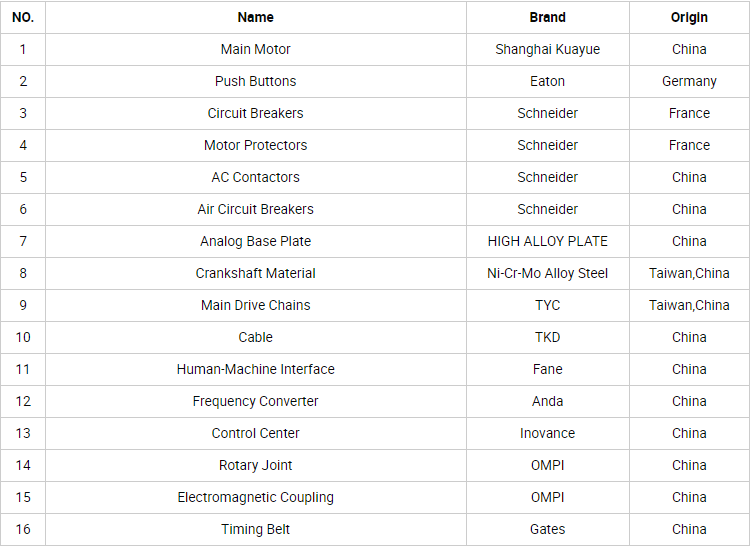Viewport: 752px width, 554px height.
Task: Select the Push Buttons row name
Action: [x=256, y=82]
